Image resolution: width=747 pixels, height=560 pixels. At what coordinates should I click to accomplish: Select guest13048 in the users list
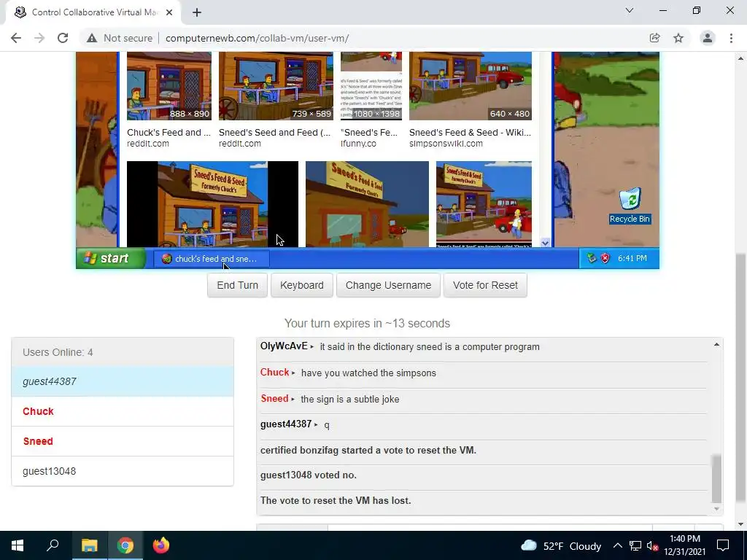click(123, 471)
